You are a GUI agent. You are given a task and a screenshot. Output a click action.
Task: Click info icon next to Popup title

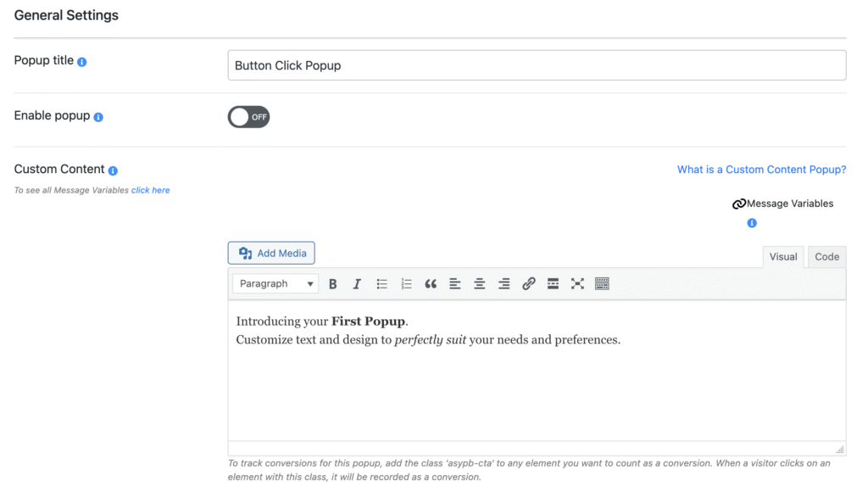click(82, 61)
